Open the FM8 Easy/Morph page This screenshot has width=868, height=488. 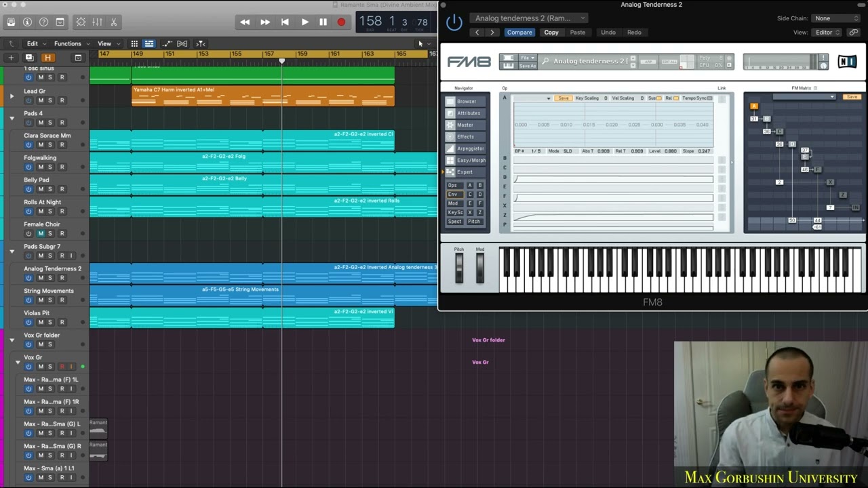(x=466, y=160)
